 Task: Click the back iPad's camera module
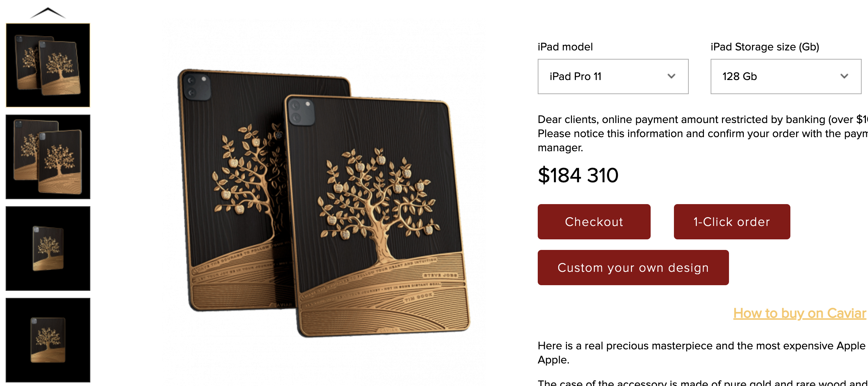[x=197, y=86]
